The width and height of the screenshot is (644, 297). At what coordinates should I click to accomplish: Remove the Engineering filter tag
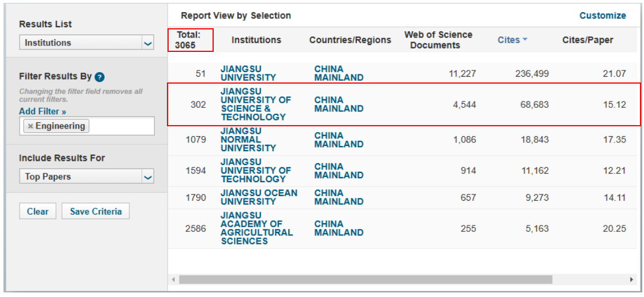pyautogui.click(x=30, y=126)
